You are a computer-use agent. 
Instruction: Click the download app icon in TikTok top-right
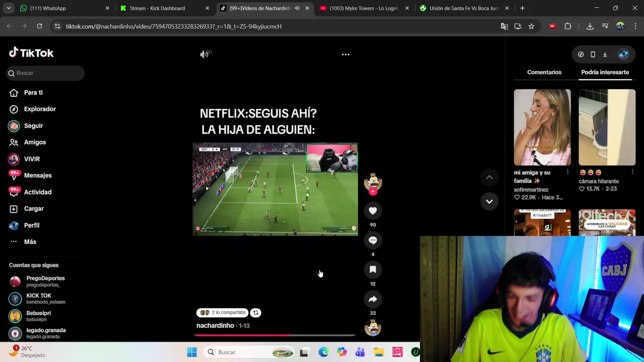(605, 54)
